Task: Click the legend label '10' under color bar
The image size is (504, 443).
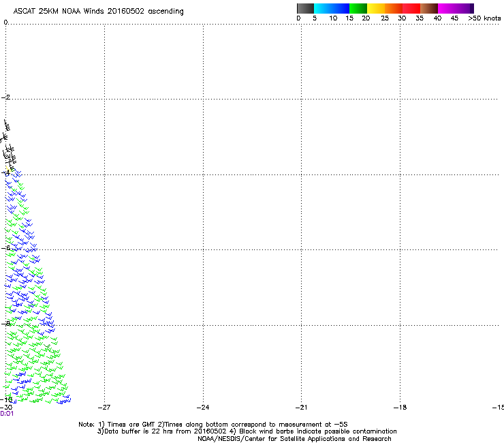Action: (x=333, y=18)
